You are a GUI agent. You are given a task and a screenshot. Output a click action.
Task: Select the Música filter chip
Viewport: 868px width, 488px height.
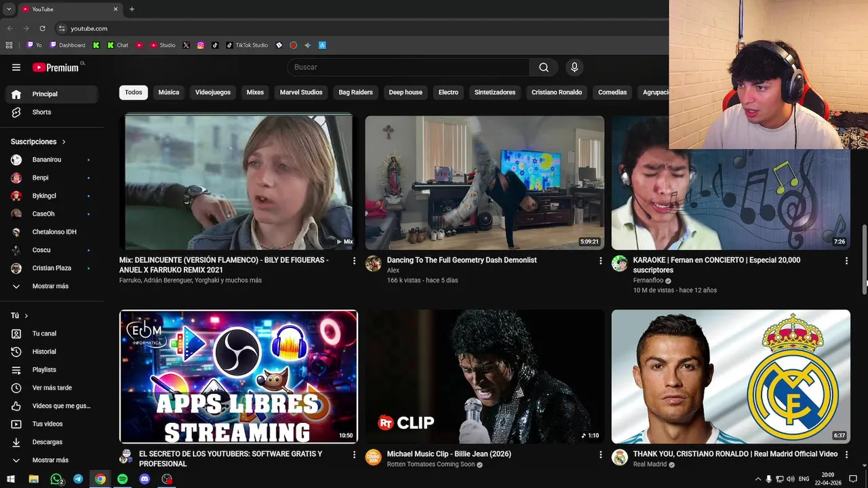(169, 92)
